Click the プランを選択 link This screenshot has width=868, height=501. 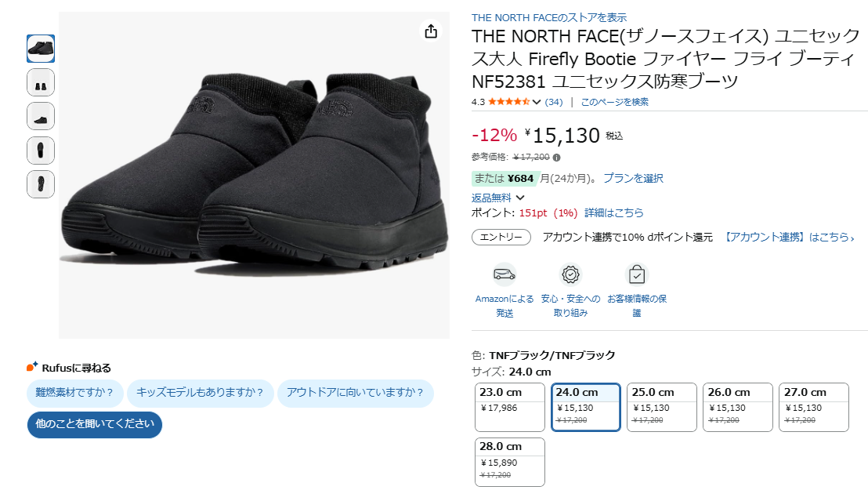pyautogui.click(x=633, y=178)
